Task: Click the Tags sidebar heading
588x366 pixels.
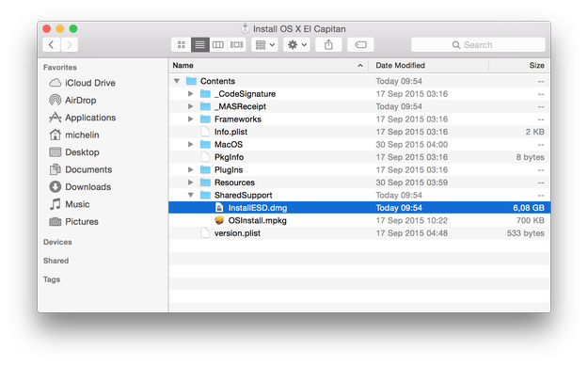Action: coord(52,279)
